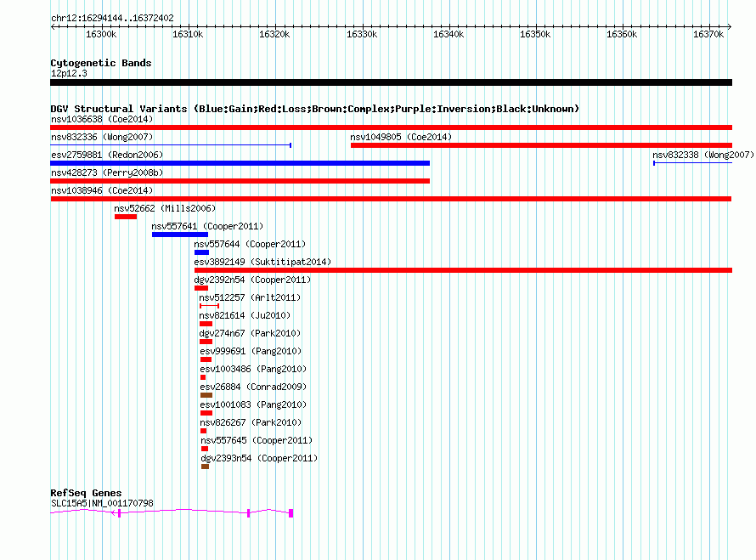Click the nsv1036638 (Coe2014) variant label
756x560 pixels.
pos(102,119)
